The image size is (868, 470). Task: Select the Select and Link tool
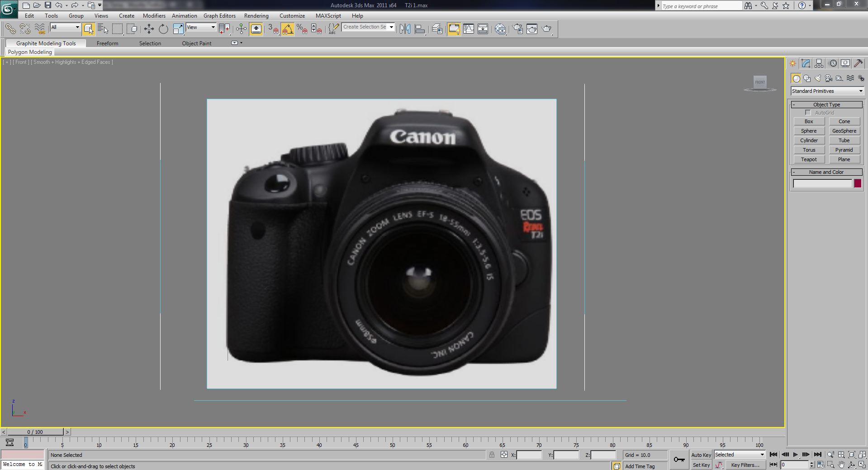click(x=10, y=29)
